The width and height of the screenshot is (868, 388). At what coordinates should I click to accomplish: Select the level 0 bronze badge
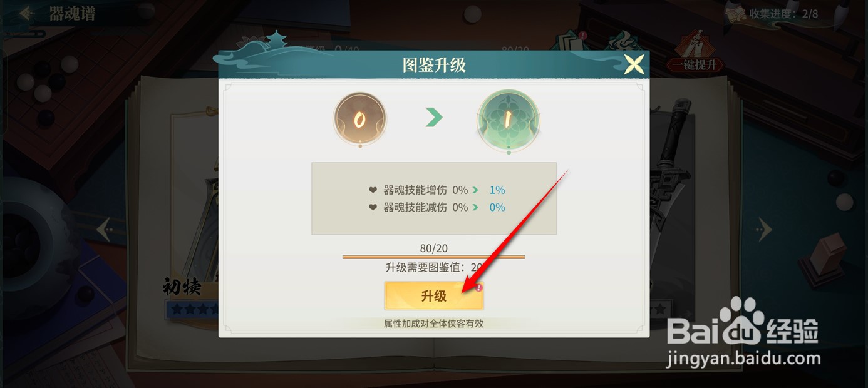click(x=359, y=120)
